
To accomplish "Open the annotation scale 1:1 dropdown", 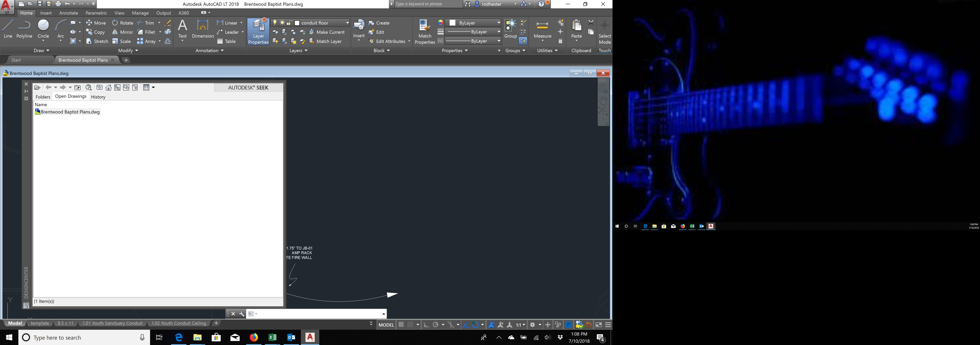I will click(520, 325).
